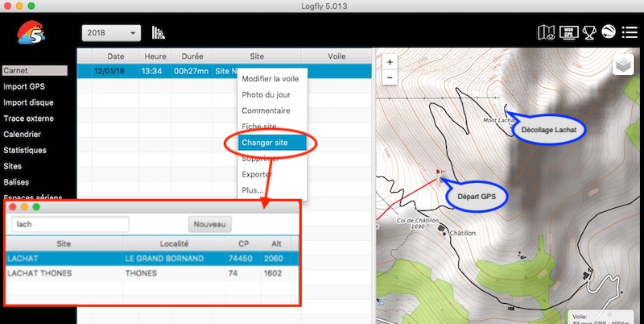Click the VisuGPS monitor icon

(568, 33)
